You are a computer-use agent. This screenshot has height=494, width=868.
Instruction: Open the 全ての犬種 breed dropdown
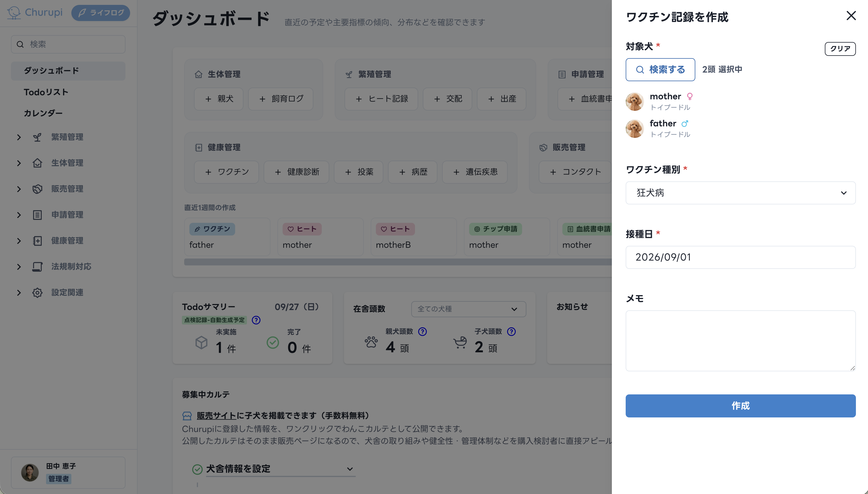pyautogui.click(x=469, y=309)
